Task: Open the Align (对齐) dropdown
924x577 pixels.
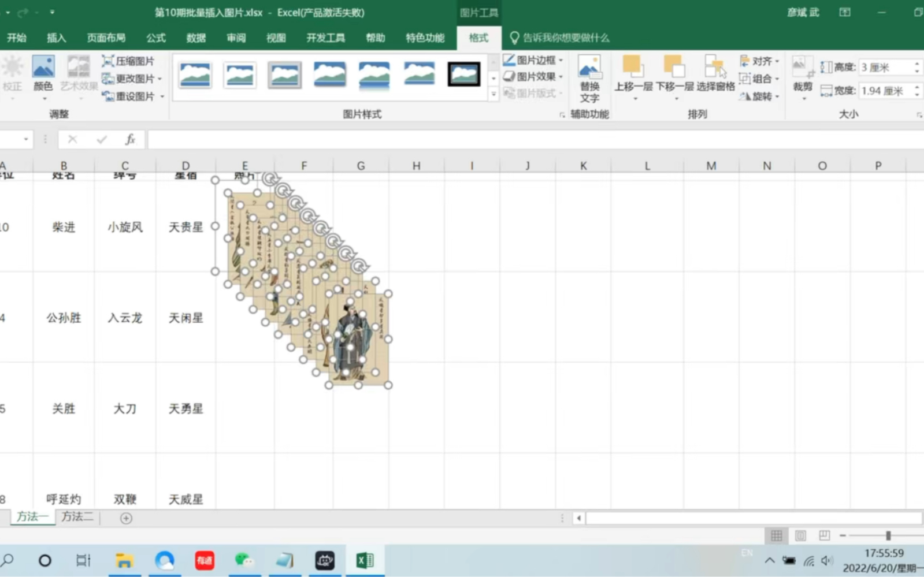Action: pyautogui.click(x=759, y=61)
